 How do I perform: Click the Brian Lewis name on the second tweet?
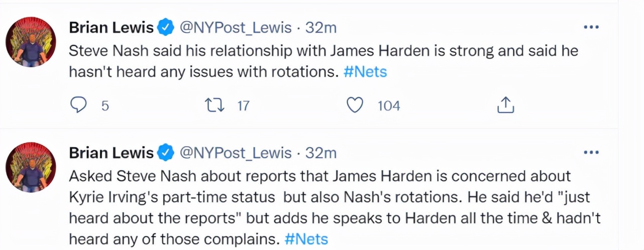click(x=111, y=153)
